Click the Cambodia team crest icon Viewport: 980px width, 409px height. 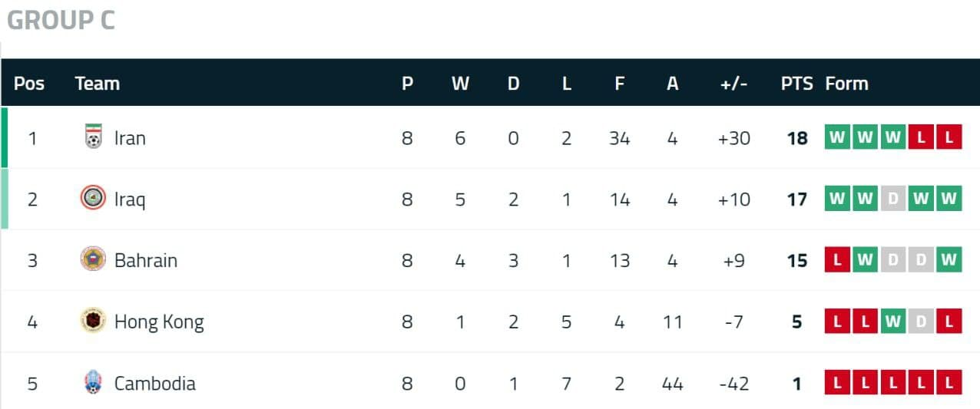pos(93,382)
